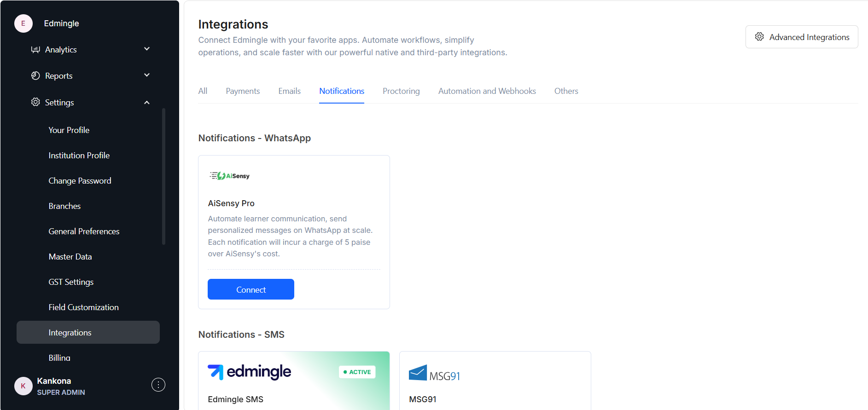This screenshot has height=410, width=868.
Task: Click the AiSensy logo on the card
Action: (x=230, y=176)
